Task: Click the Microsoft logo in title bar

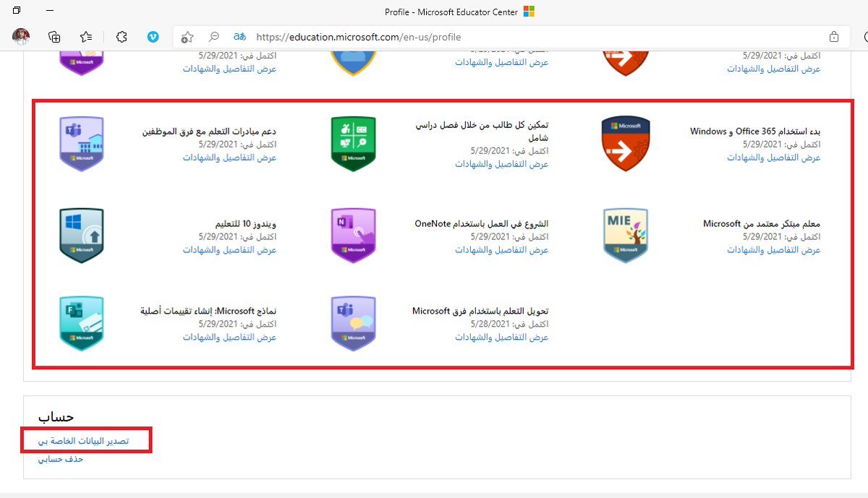Action: [529, 12]
